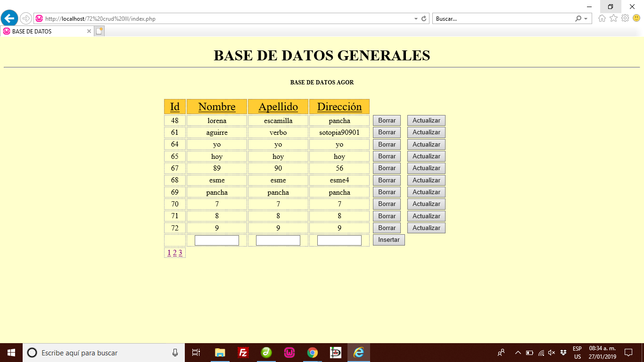
Task: Click Borrar for row id 67
Action: 387,168
